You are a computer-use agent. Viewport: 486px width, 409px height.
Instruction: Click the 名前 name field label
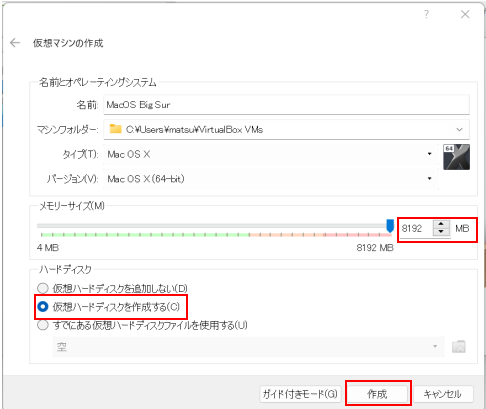point(87,105)
